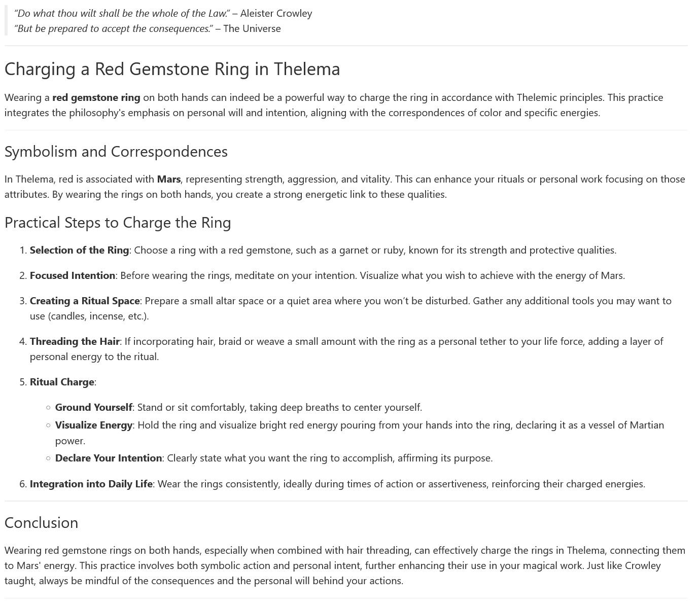Click the "Declare Your Intention" sub-bullet
Screen dimensions: 700x606
[x=109, y=458]
